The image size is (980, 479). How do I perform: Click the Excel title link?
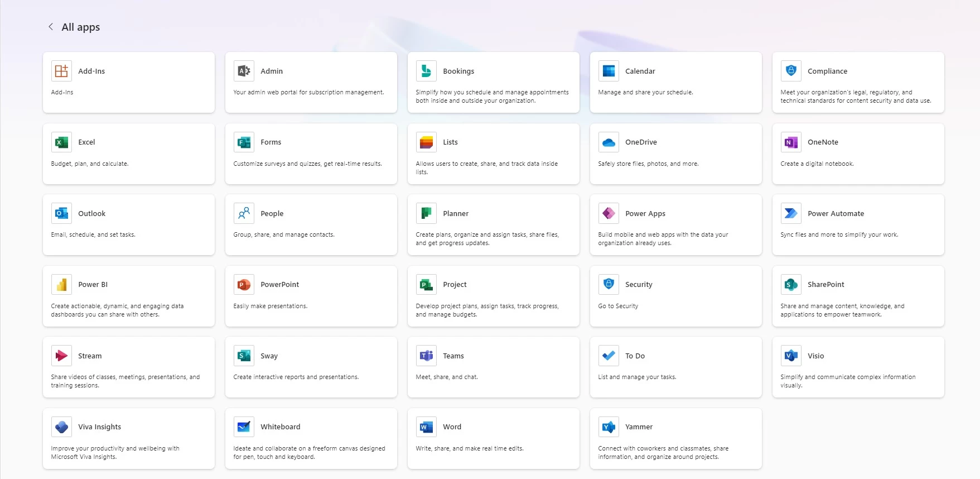(x=86, y=142)
